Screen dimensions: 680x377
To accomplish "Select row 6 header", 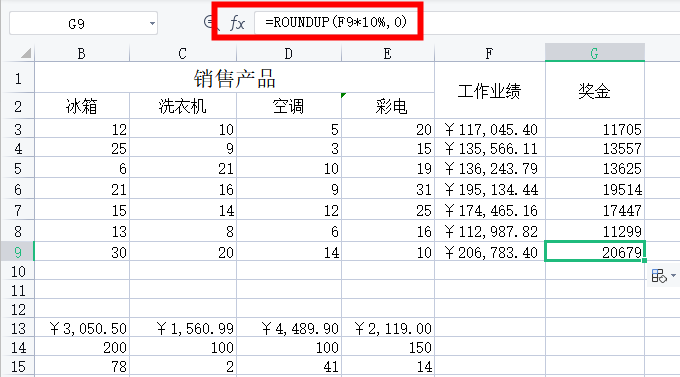I will point(18,189).
